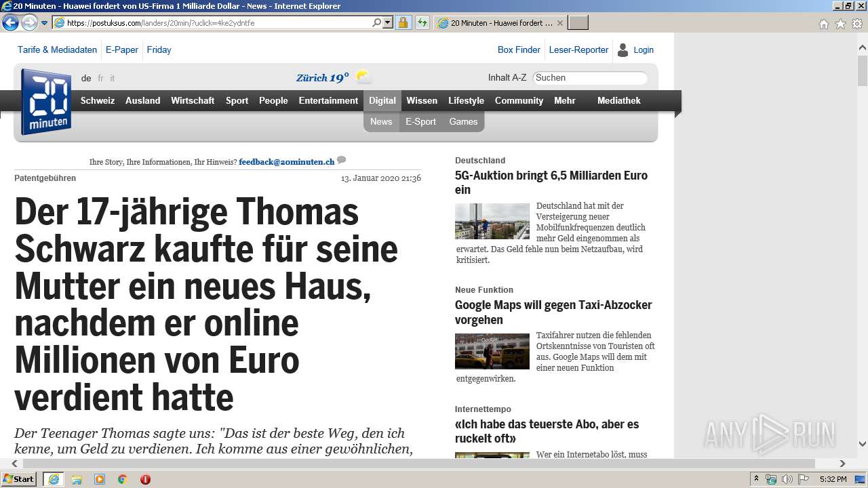This screenshot has height=488, width=868.
Task: Click the Login link
Action: (x=644, y=49)
